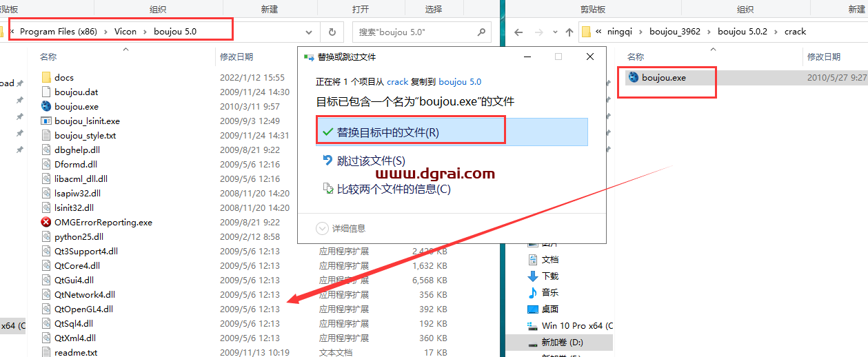Go up one level in crack window
Screen dimensions: 868x357
(569, 32)
